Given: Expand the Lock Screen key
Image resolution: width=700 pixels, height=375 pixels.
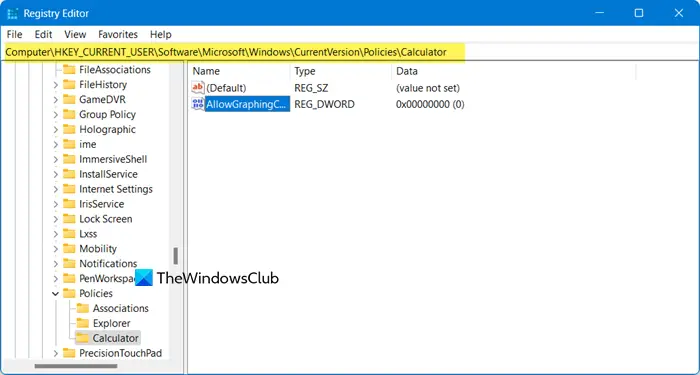Looking at the screenshot, I should (55, 219).
